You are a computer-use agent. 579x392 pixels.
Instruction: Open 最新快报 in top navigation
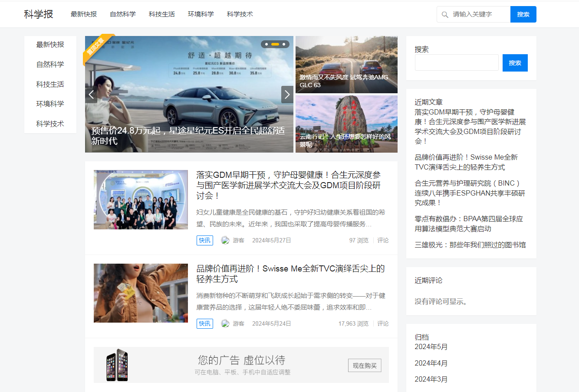84,14
